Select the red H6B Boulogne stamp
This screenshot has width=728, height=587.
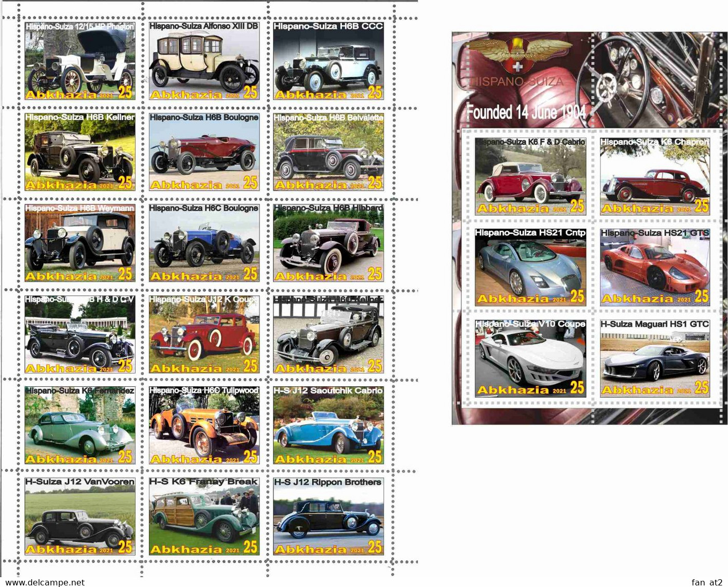[x=204, y=152]
